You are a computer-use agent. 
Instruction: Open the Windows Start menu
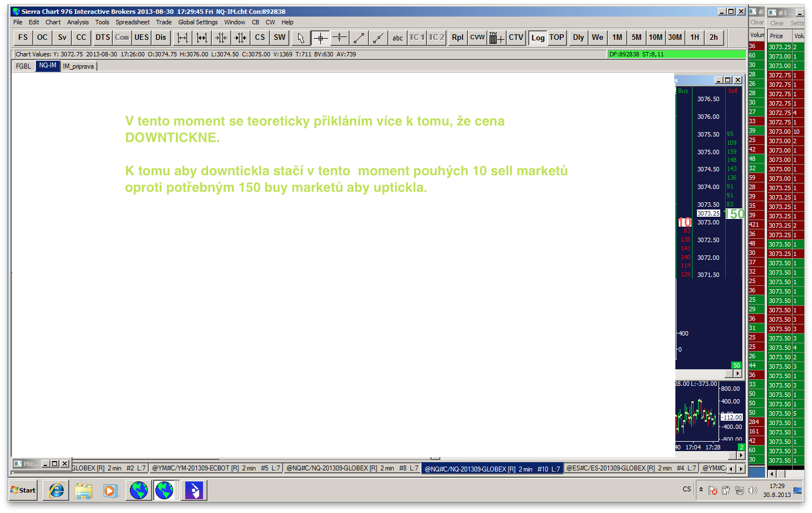click(23, 490)
